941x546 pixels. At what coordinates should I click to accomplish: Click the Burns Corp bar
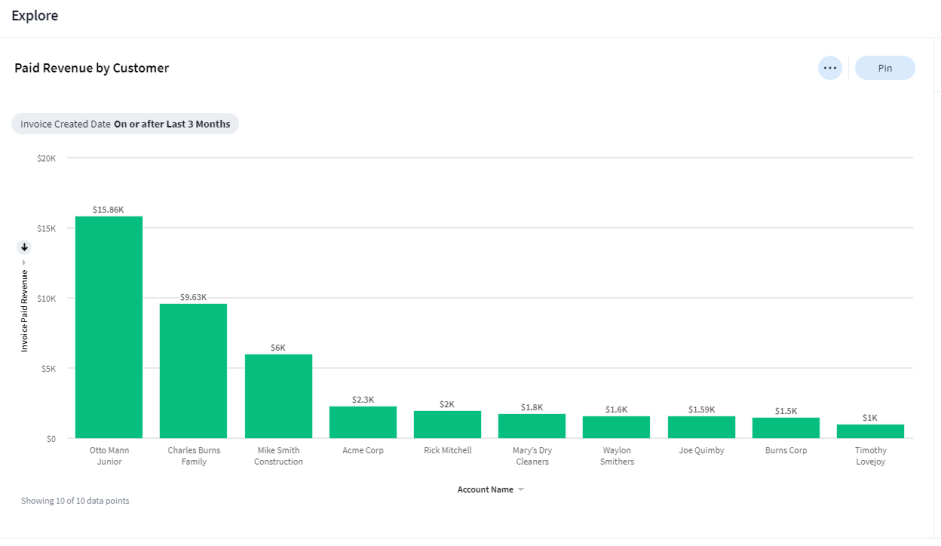(x=785, y=428)
